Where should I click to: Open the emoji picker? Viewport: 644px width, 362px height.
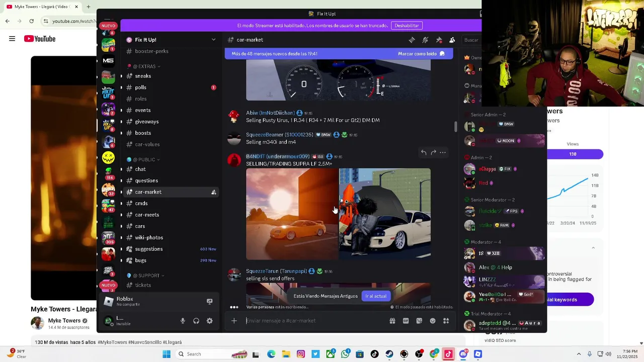[x=433, y=321]
